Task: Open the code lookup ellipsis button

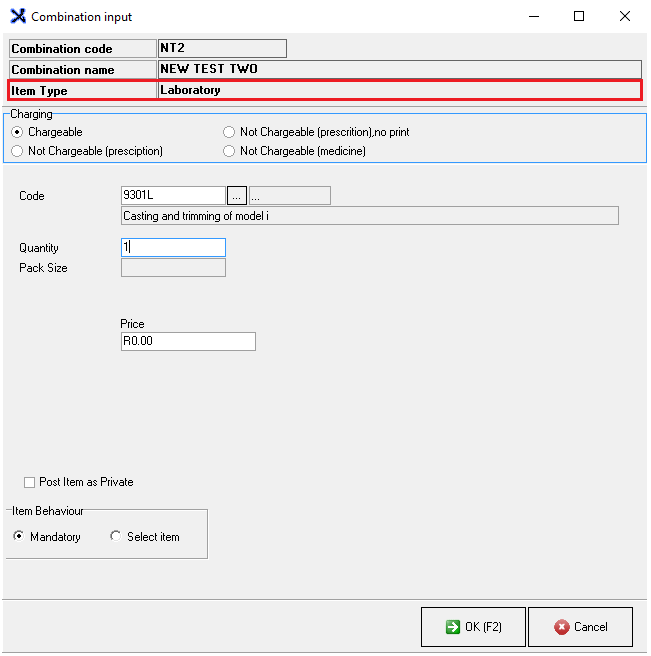Action: click(x=236, y=195)
